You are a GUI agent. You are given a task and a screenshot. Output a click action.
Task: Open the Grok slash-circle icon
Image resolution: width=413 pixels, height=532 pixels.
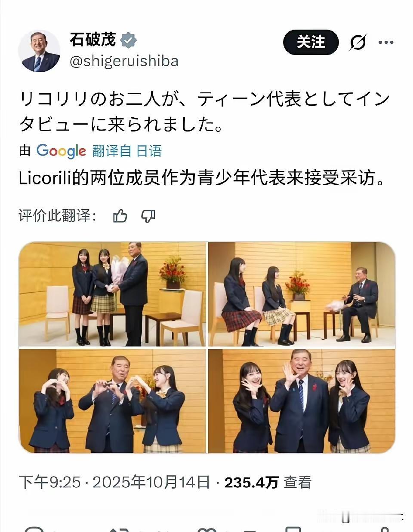[358, 42]
